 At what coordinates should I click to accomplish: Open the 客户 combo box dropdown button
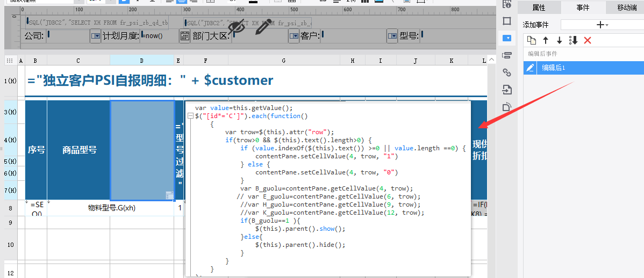392,36
